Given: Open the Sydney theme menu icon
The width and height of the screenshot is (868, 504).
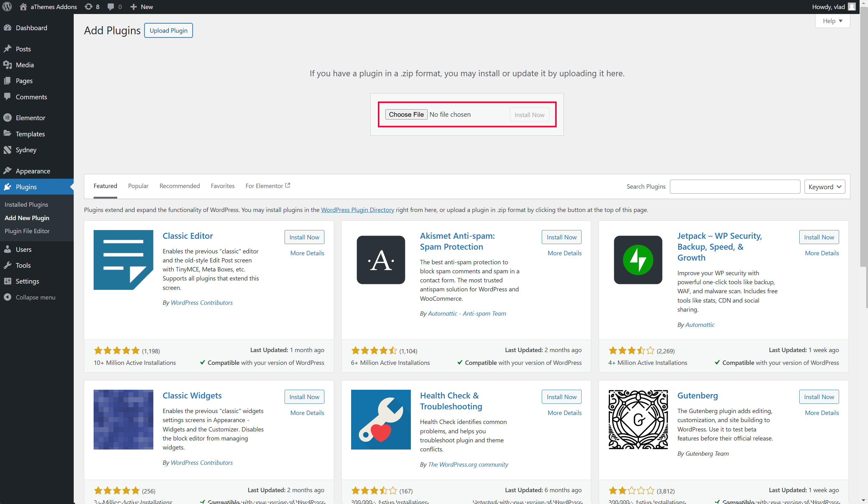Looking at the screenshot, I should pos(7,150).
